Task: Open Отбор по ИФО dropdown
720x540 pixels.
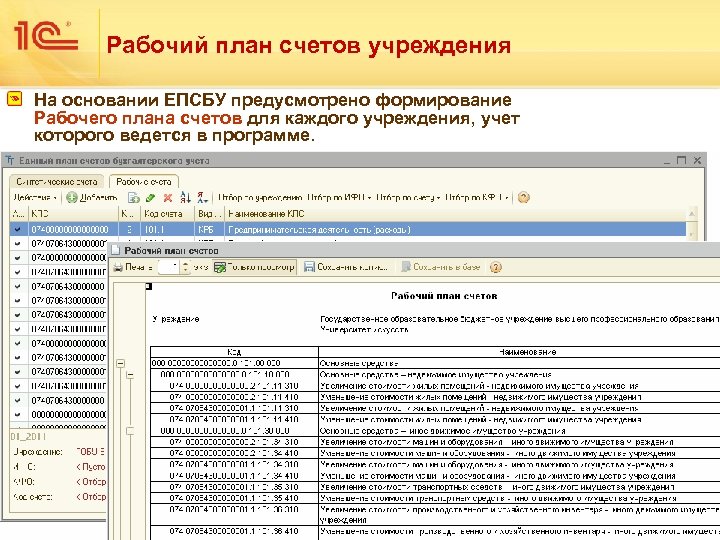Action: tap(339, 198)
